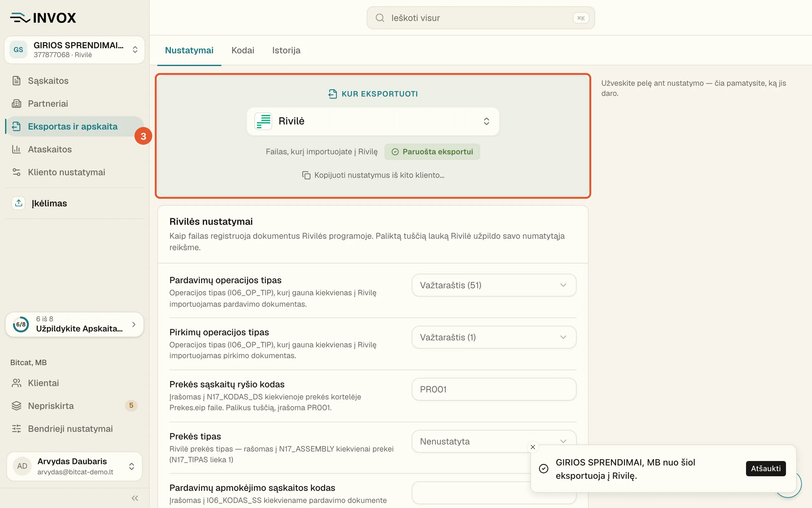The height and width of the screenshot is (508, 812).
Task: Click the Nepriskirta count badge 5
Action: (131, 405)
